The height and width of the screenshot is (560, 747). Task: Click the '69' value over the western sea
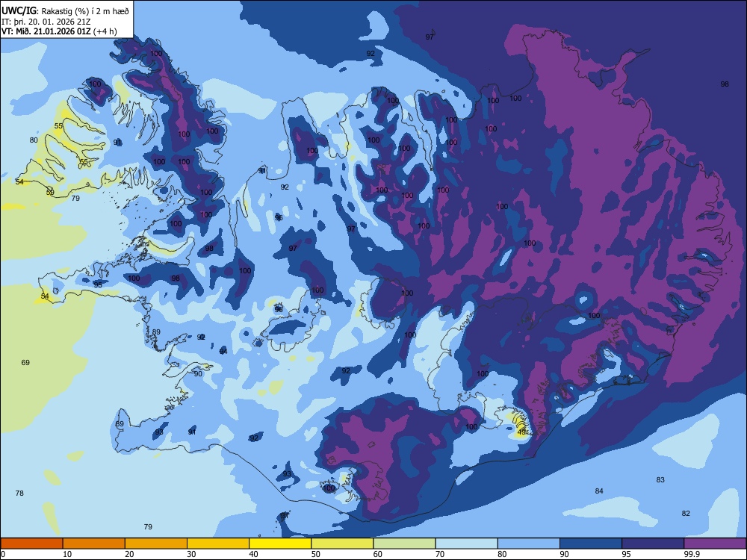(25, 362)
